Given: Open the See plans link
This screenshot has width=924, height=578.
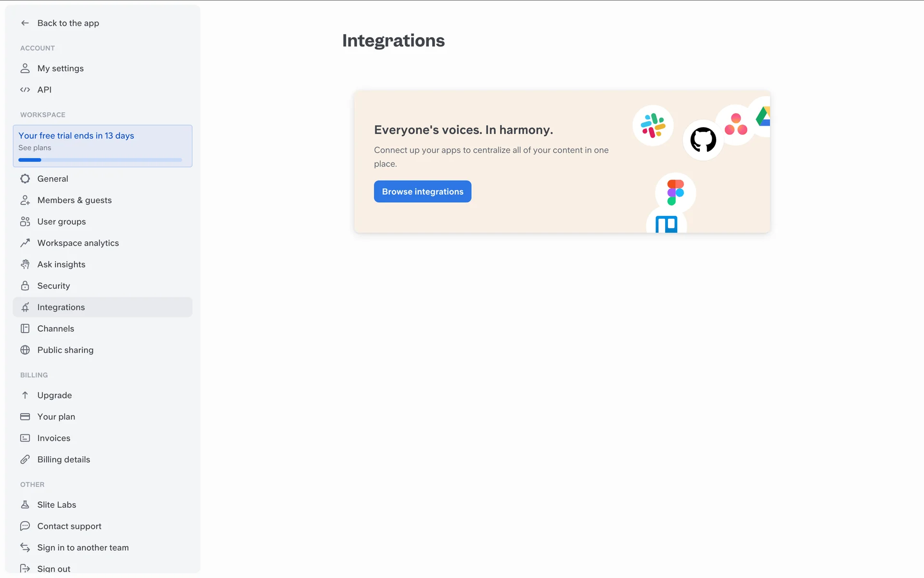Looking at the screenshot, I should (35, 148).
